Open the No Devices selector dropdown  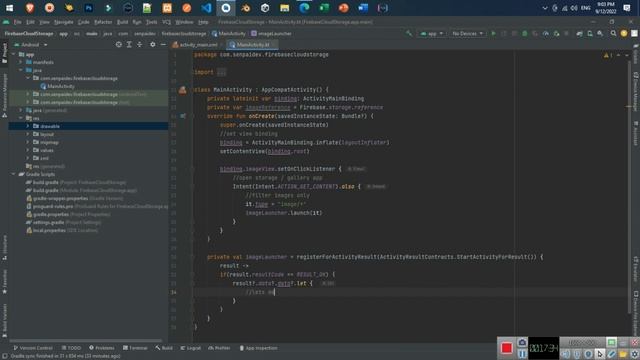coord(468,33)
